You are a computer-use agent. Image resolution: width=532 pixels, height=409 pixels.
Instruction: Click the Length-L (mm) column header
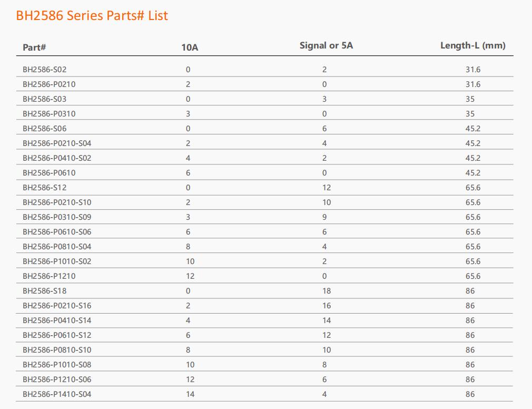click(x=473, y=45)
